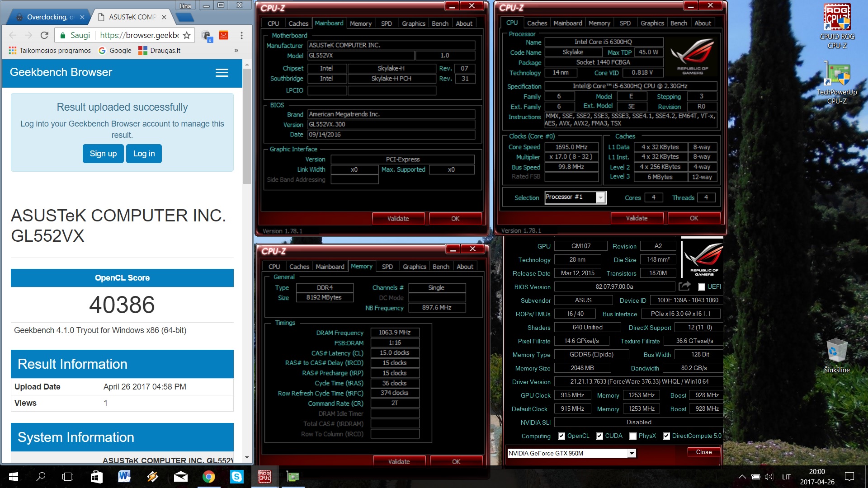Open Task View on the taskbar
Screen dimensions: 868x488
[68, 476]
